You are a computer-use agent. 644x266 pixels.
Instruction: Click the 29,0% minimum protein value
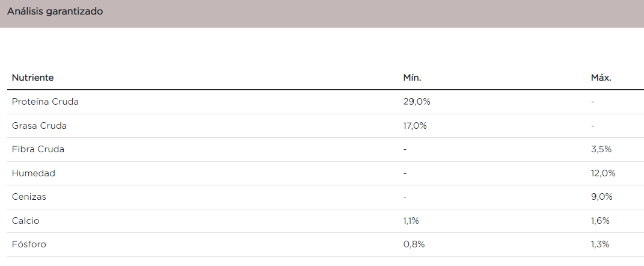coord(417,102)
